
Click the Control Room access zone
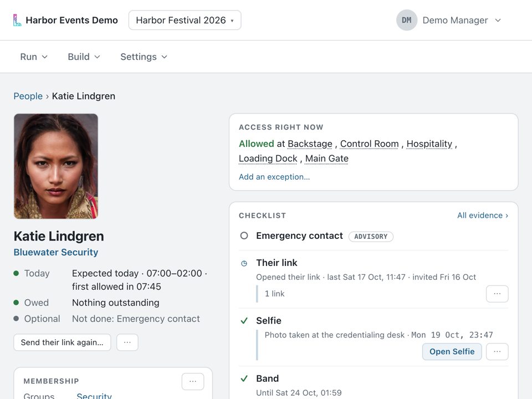[x=369, y=144]
